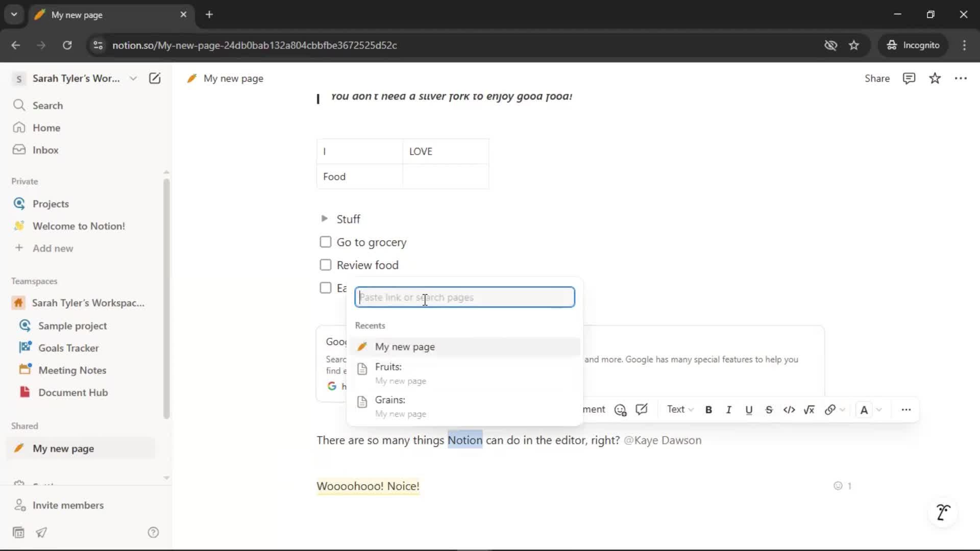The image size is (980, 551).
Task: Open the tab search dropdown arrow
Action: (14, 14)
